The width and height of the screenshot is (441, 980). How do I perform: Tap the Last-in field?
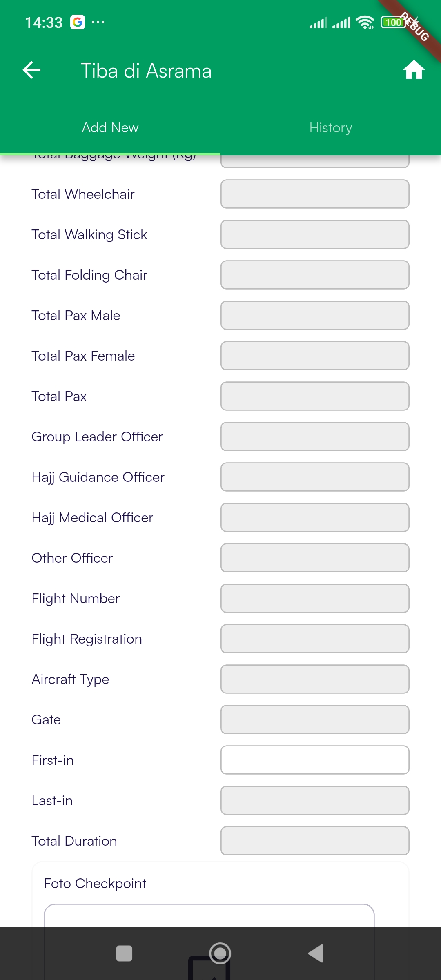pos(315,800)
